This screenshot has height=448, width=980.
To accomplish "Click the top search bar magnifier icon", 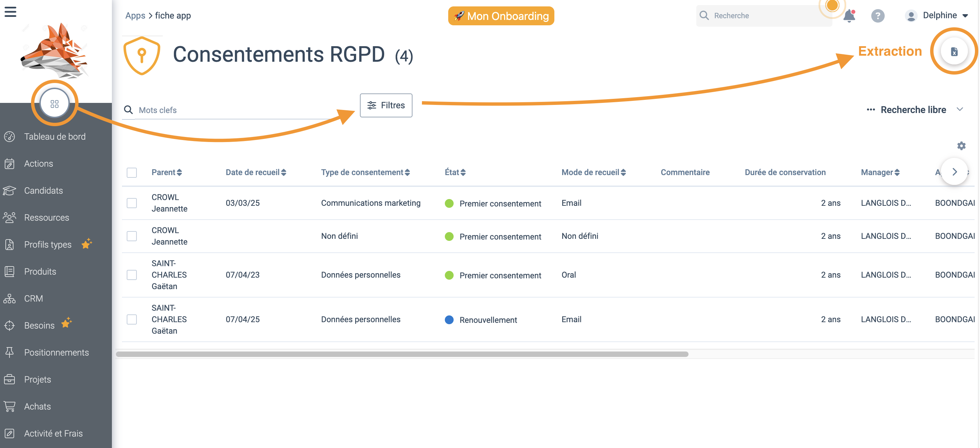I will (x=704, y=16).
